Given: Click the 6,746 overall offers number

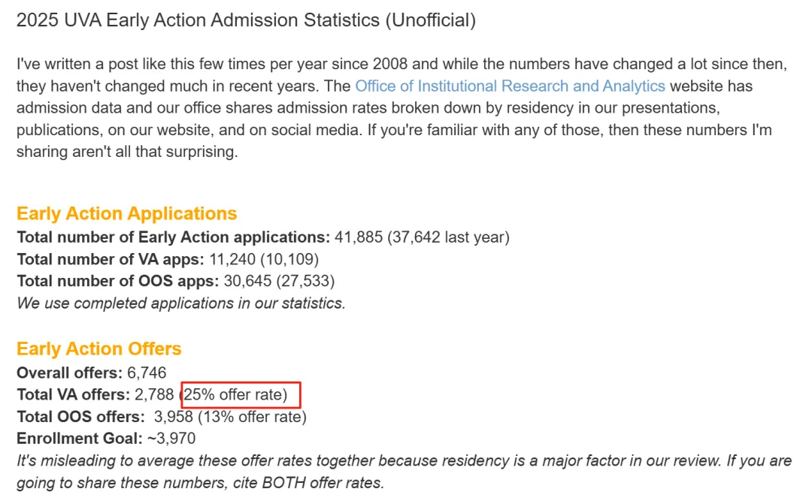Looking at the screenshot, I should click(147, 373).
